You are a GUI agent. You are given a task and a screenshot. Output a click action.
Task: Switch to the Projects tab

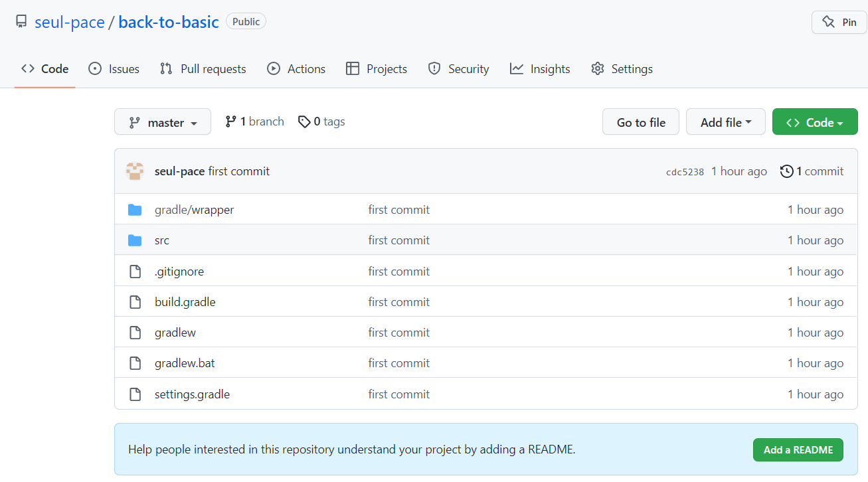377,68
